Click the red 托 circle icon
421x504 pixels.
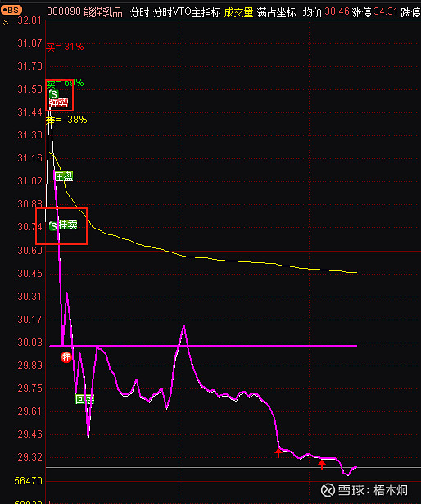click(x=66, y=356)
